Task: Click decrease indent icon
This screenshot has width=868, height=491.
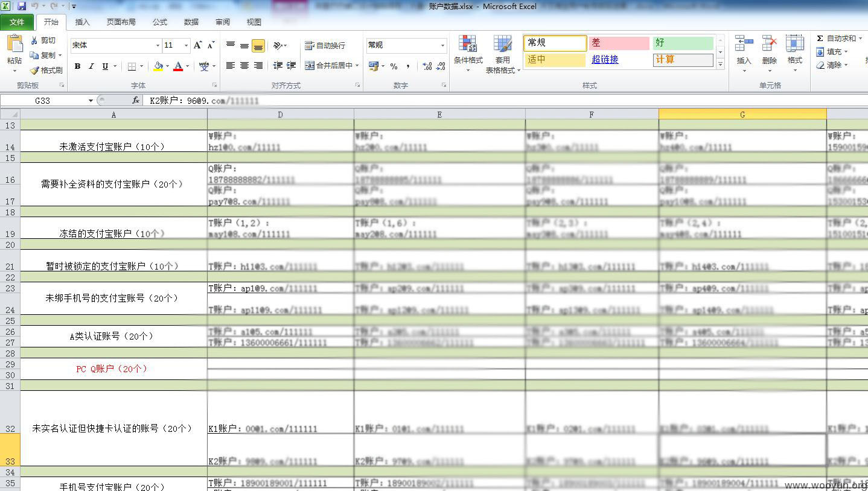Action: [x=278, y=66]
